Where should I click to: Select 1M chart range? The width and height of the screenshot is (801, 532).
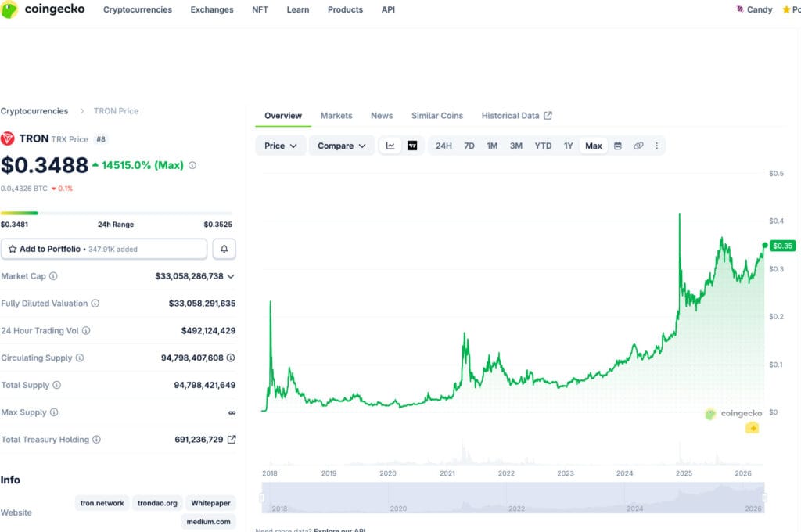pyautogui.click(x=492, y=146)
